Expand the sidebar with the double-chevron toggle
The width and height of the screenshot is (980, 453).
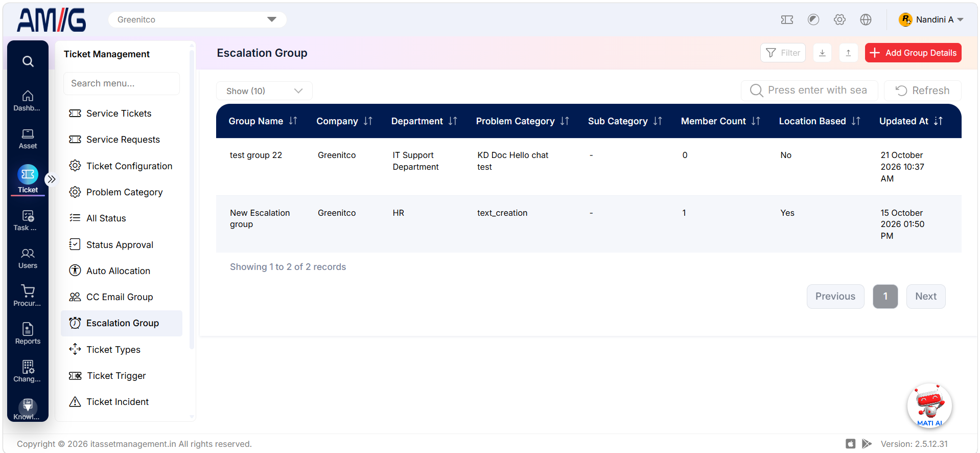click(x=51, y=179)
